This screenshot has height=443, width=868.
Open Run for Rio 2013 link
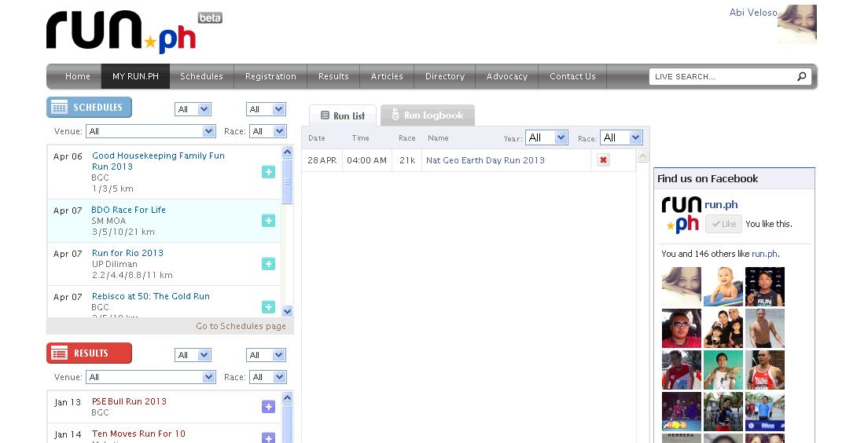tap(127, 253)
